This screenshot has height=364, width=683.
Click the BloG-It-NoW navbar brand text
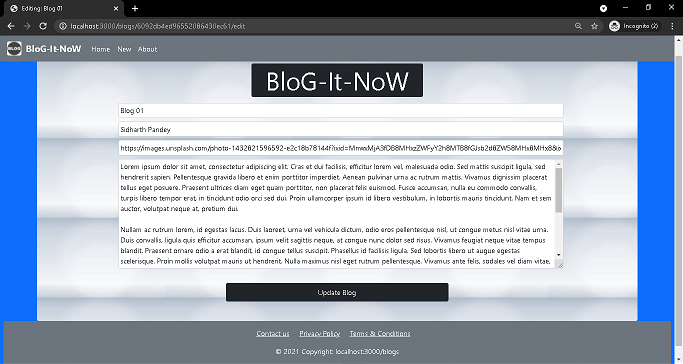(53, 49)
